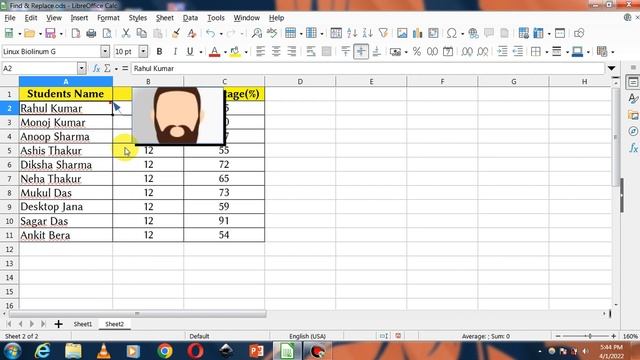Select cell containing Diksha Sharma
The height and width of the screenshot is (360, 640).
point(66,165)
